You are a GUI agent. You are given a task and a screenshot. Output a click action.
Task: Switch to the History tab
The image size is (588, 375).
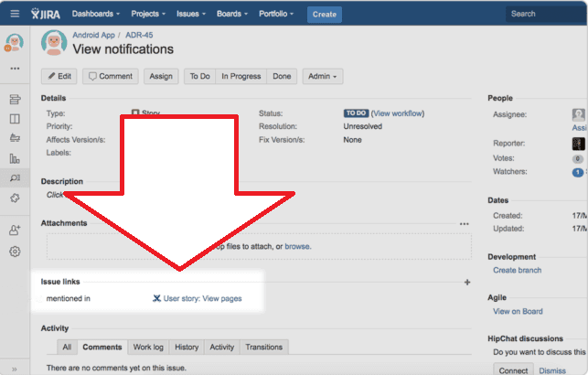[x=187, y=347]
